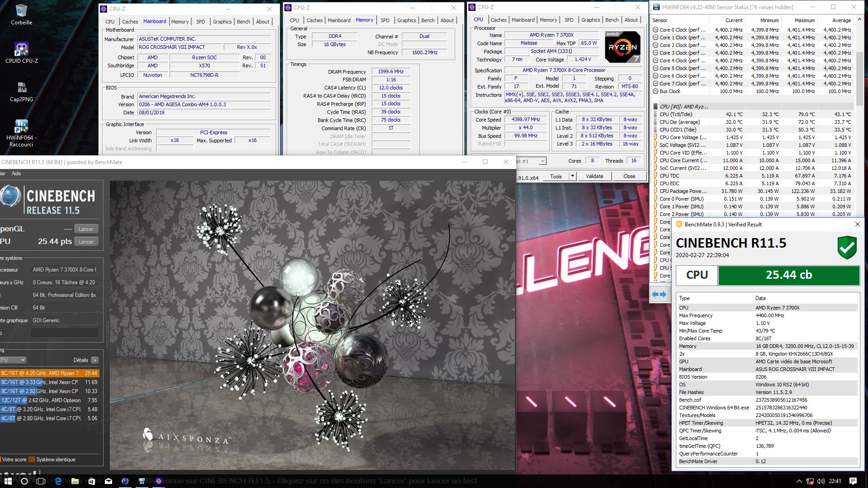The width and height of the screenshot is (868, 488).
Task: Click the HWiNFO64 title bar icon
Action: tap(656, 7)
